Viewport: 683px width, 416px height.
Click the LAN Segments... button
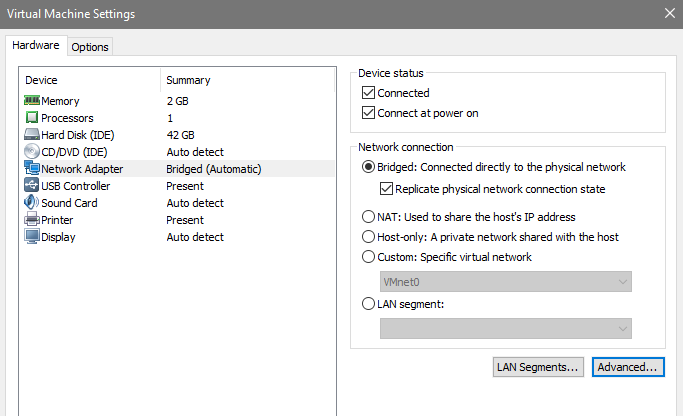point(538,367)
